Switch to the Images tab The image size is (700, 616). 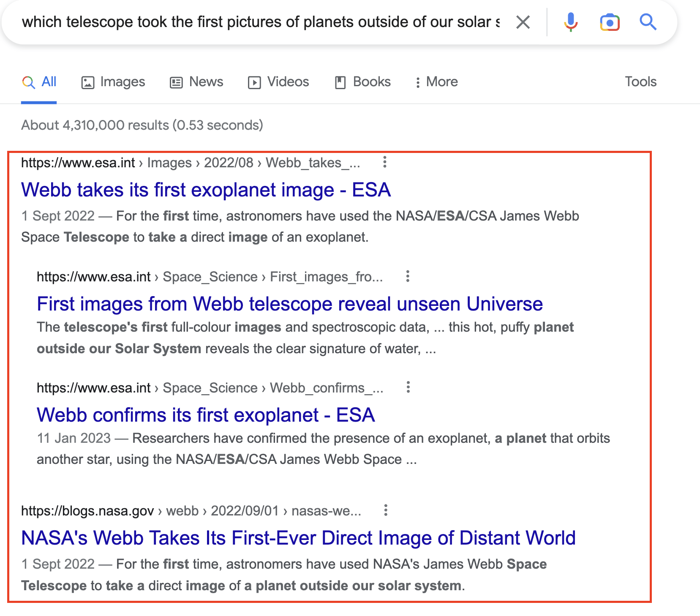pos(113,82)
